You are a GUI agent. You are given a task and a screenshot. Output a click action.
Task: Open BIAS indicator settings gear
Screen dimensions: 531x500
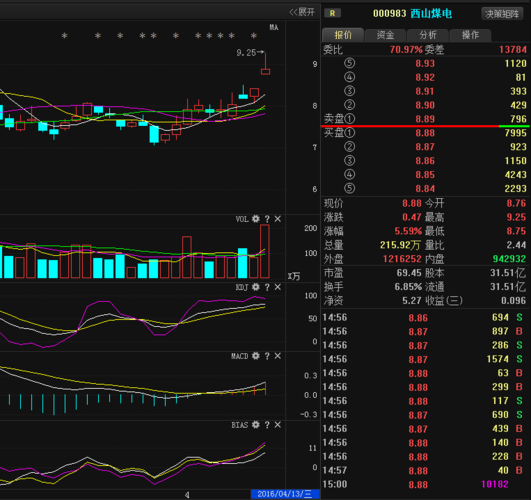pyautogui.click(x=256, y=424)
